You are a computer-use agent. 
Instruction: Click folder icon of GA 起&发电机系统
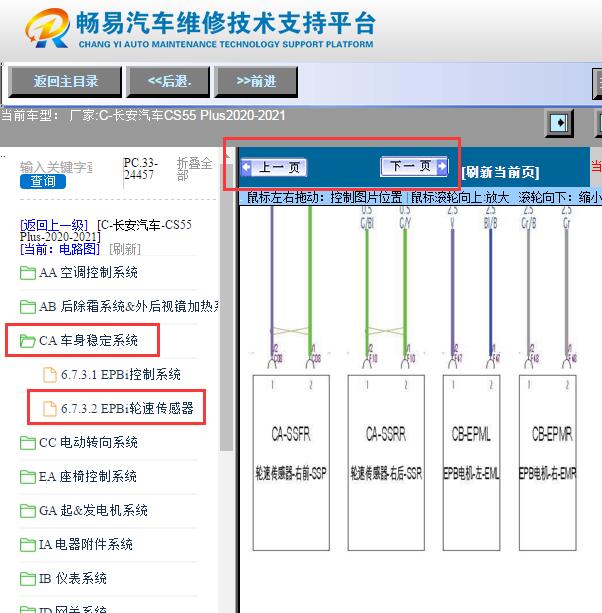pos(28,511)
